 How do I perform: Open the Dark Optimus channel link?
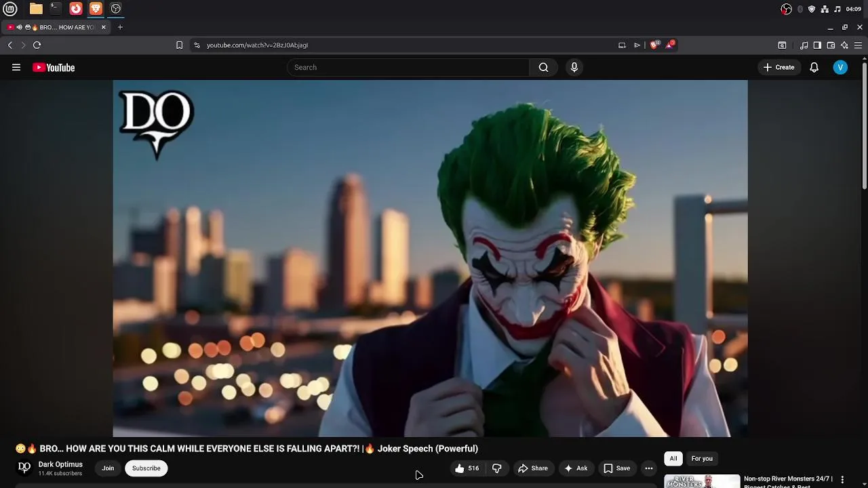click(x=60, y=464)
